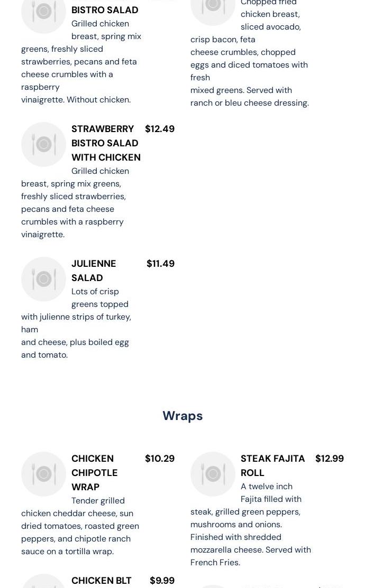Click the $9.99 Chicken BLT price
This screenshot has height=588, width=365.
162,580
